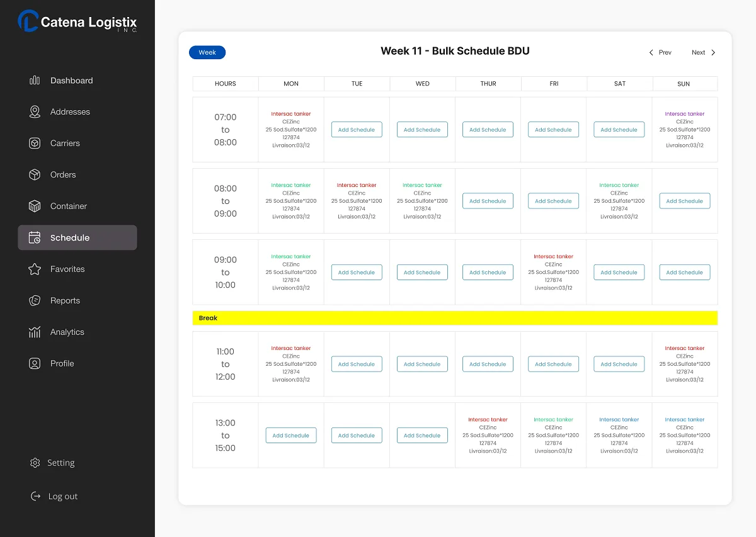Screen dimensions: 756x537
Task: Click the Analytics chart icon
Action: [x=35, y=332]
